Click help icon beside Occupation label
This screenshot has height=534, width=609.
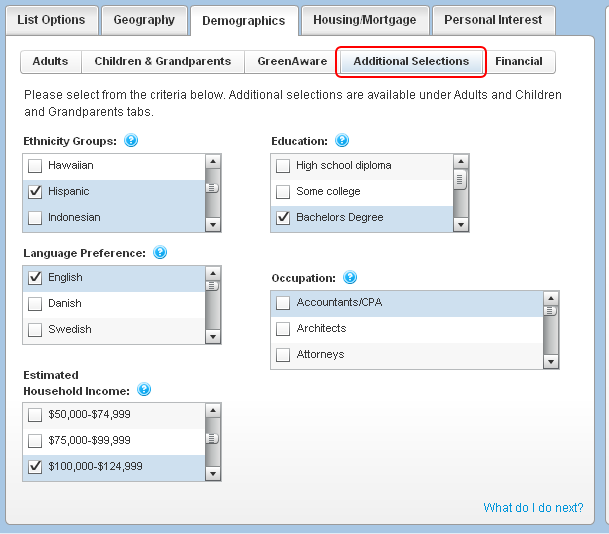(350, 278)
